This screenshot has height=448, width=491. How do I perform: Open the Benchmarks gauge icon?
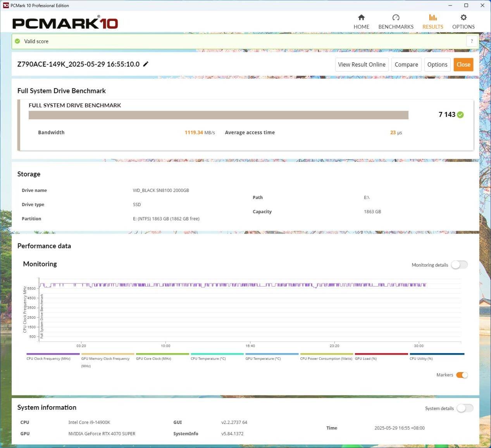pyautogui.click(x=396, y=17)
